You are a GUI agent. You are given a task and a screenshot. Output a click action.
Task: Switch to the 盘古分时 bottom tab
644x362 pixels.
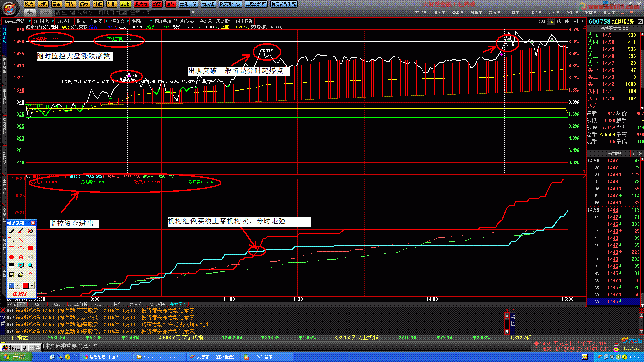138,304
